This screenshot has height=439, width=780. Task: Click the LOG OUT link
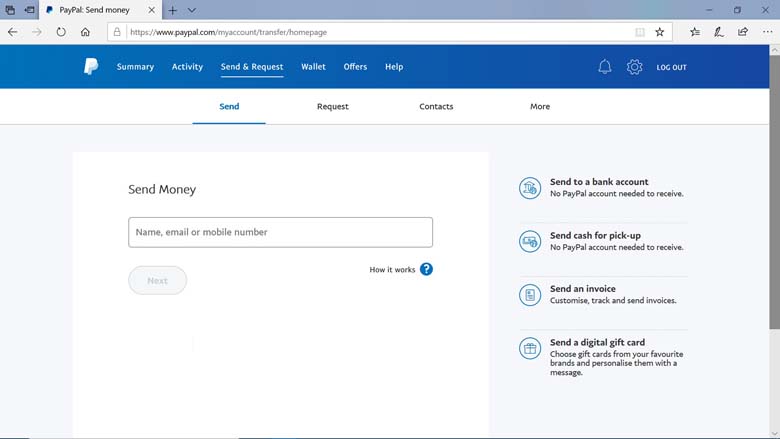tap(671, 68)
